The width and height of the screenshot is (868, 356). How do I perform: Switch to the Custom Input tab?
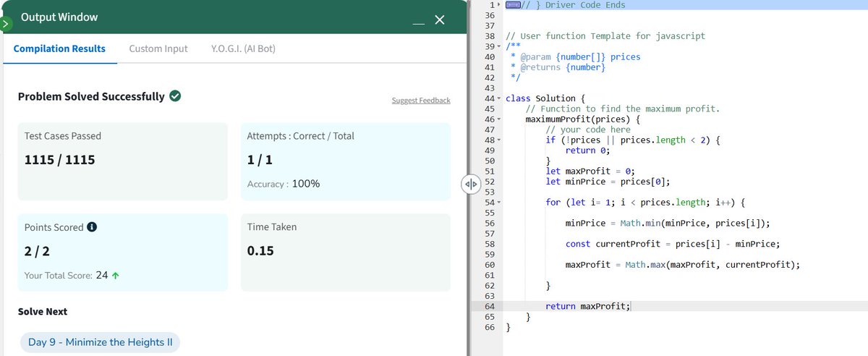(158, 48)
